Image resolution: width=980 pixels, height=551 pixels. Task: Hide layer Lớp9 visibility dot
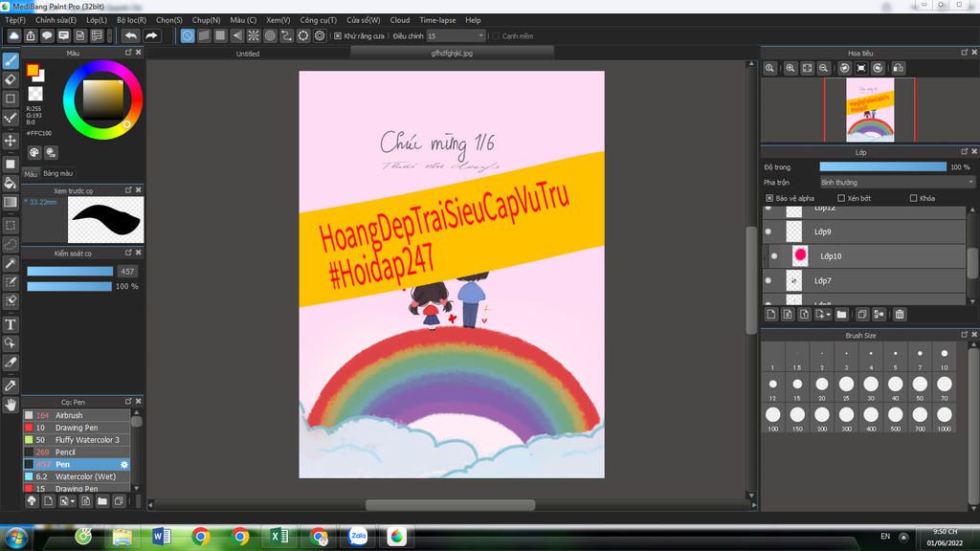[x=768, y=231]
